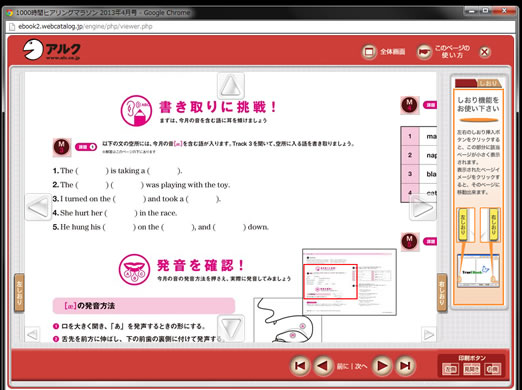Click the mouth diagram illustration
The width and height of the screenshot is (522, 390).
click(x=287, y=320)
